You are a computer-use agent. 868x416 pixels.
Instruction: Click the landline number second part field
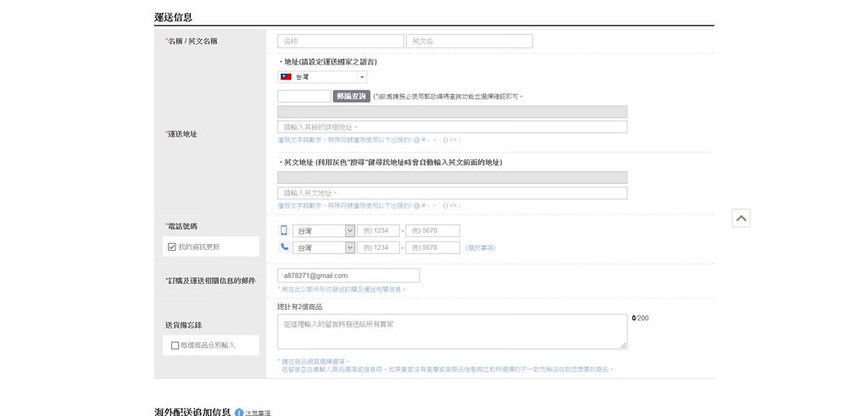[x=432, y=247]
